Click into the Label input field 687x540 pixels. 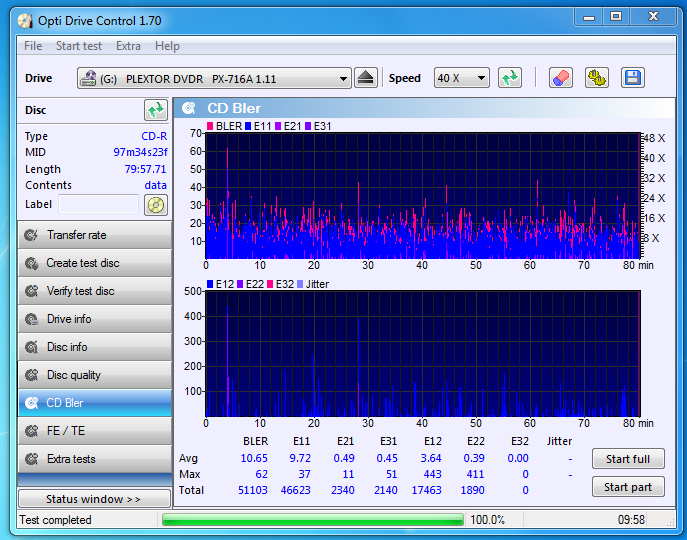click(99, 204)
